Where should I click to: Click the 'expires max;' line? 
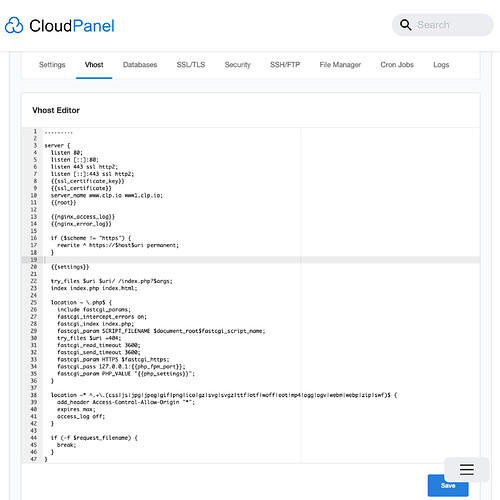(x=76, y=409)
